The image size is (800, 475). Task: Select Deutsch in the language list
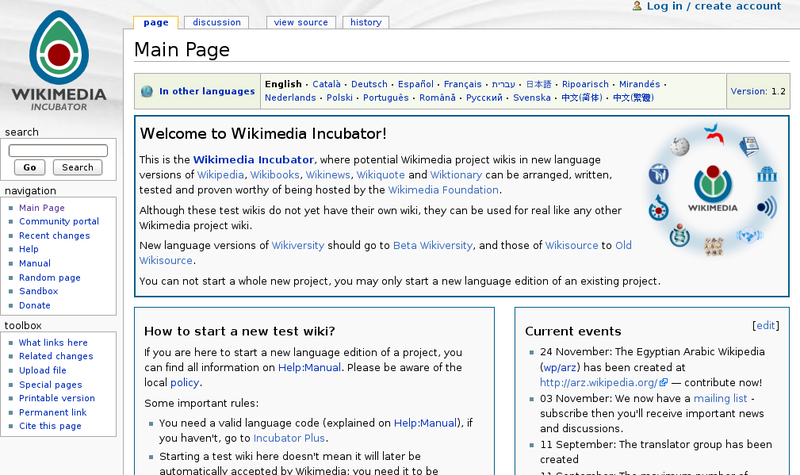369,85
